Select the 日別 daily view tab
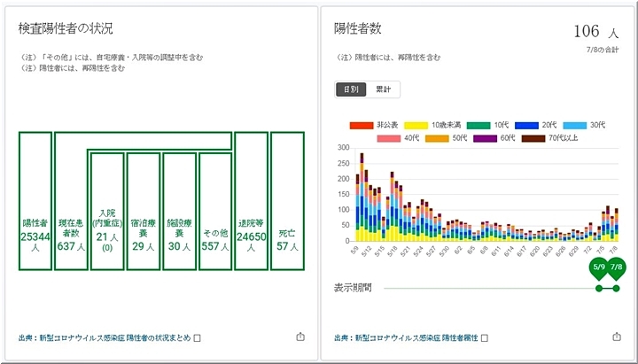Viewport: 638px width, 364px height. [352, 89]
